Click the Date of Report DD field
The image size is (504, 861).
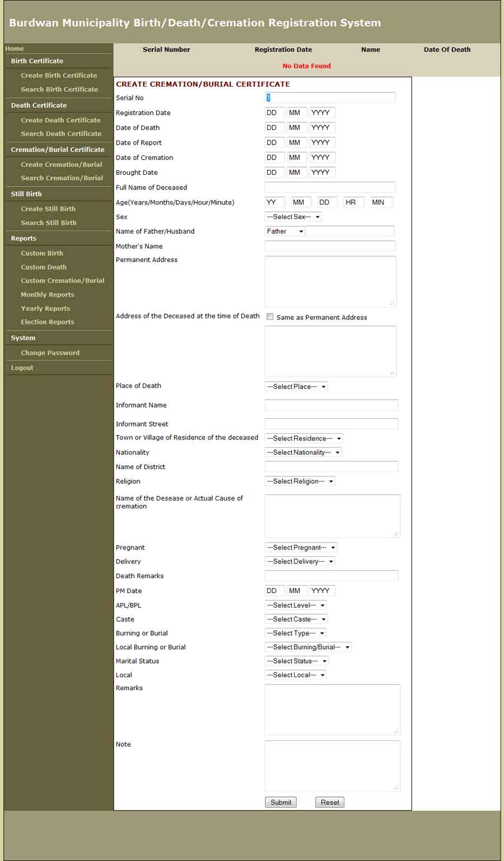coord(274,142)
